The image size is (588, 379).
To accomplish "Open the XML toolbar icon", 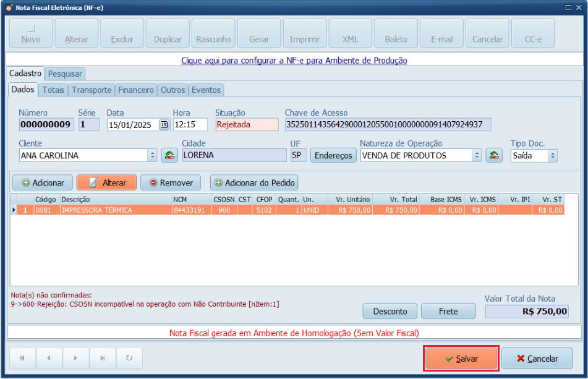I will coord(350,35).
